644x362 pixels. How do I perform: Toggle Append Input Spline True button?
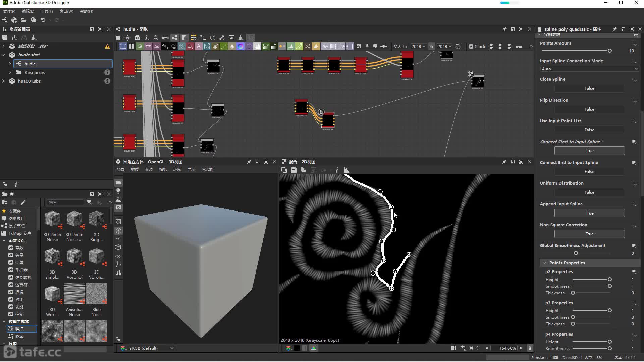(589, 213)
